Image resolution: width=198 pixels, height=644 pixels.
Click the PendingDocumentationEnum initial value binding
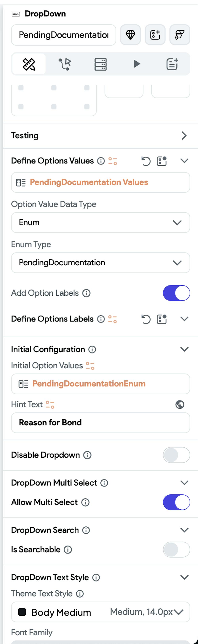tap(101, 384)
